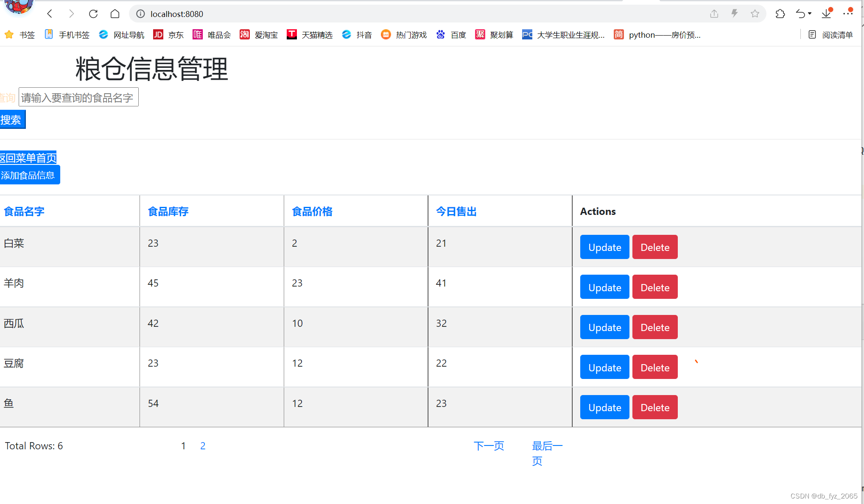Click the Total Rows: 6 text
864x504 pixels.
(34, 446)
